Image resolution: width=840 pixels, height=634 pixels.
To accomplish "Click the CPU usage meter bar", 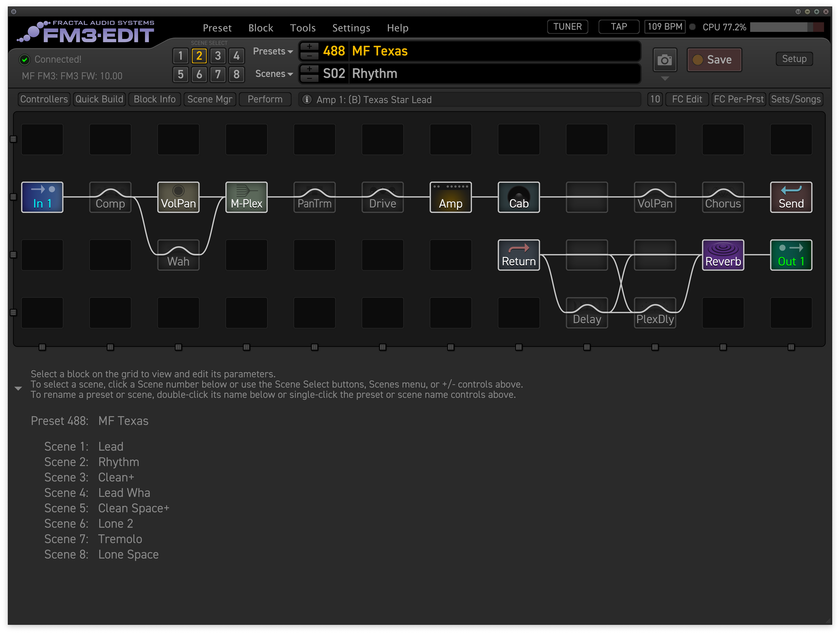I will (786, 27).
